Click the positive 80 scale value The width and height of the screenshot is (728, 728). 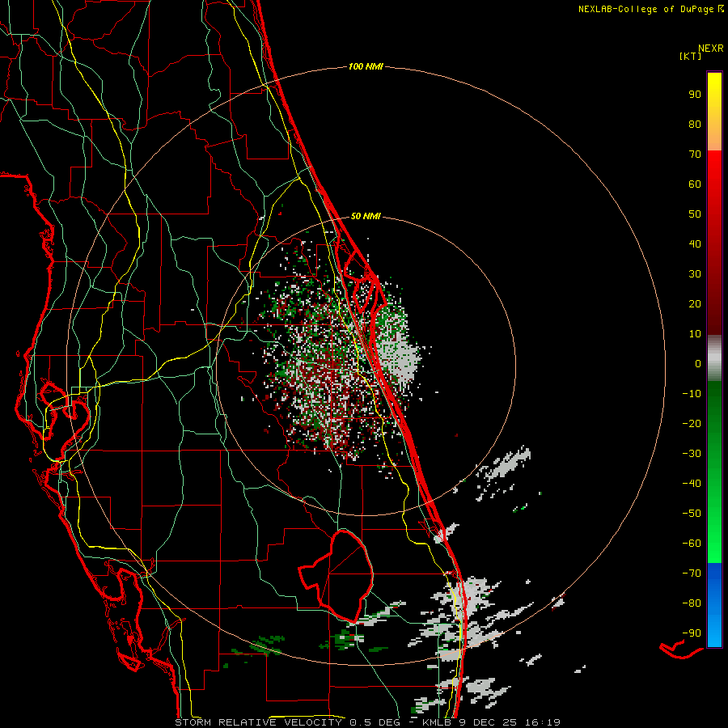click(695, 125)
